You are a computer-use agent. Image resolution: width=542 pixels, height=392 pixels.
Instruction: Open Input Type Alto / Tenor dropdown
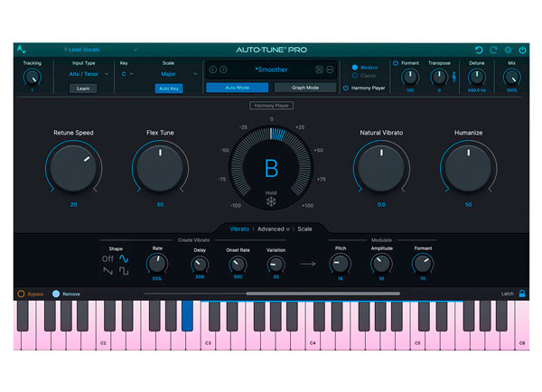[x=89, y=74]
